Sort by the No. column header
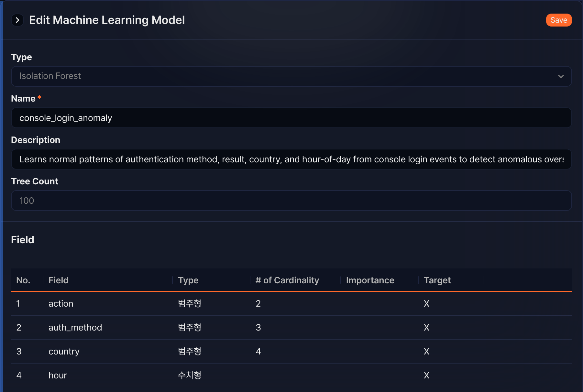The height and width of the screenshot is (392, 583). coord(23,280)
